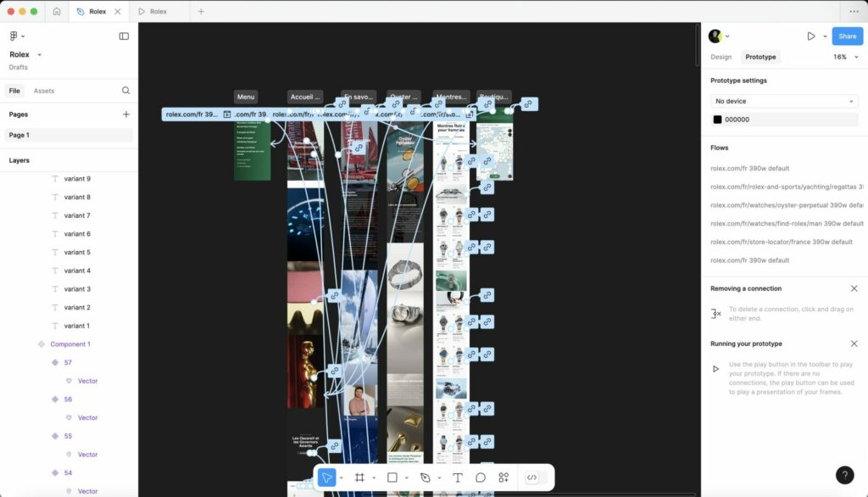This screenshot has width=868, height=497.
Task: Select the Accueil frame label on canvas
Action: point(305,97)
